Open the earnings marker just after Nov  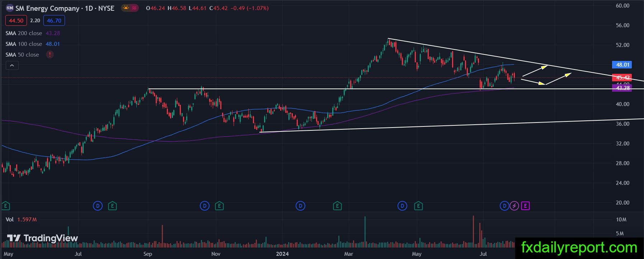219,206
